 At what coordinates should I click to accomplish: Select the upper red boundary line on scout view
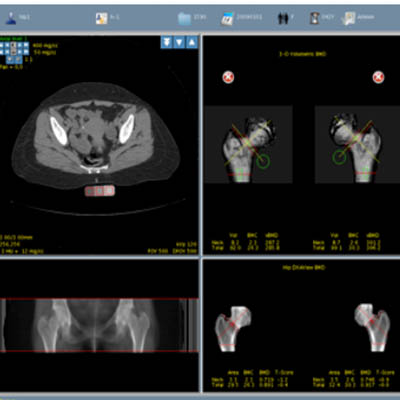click(x=100, y=299)
